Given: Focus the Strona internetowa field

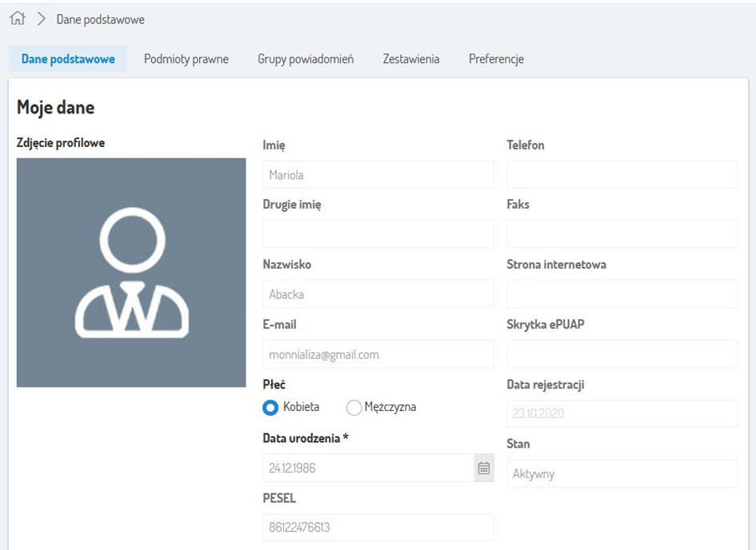Looking at the screenshot, I should [622, 294].
